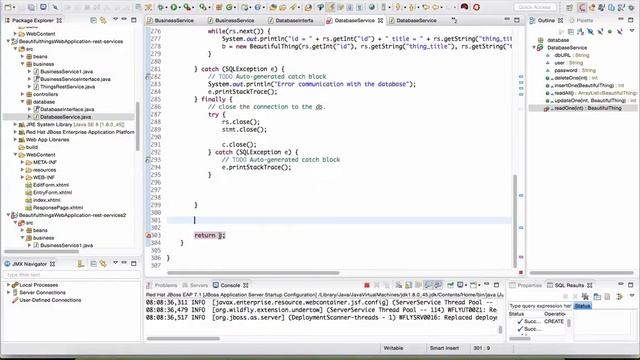Open dropdown arrow next to Run button
The image size is (640, 360).
click(x=180, y=7)
